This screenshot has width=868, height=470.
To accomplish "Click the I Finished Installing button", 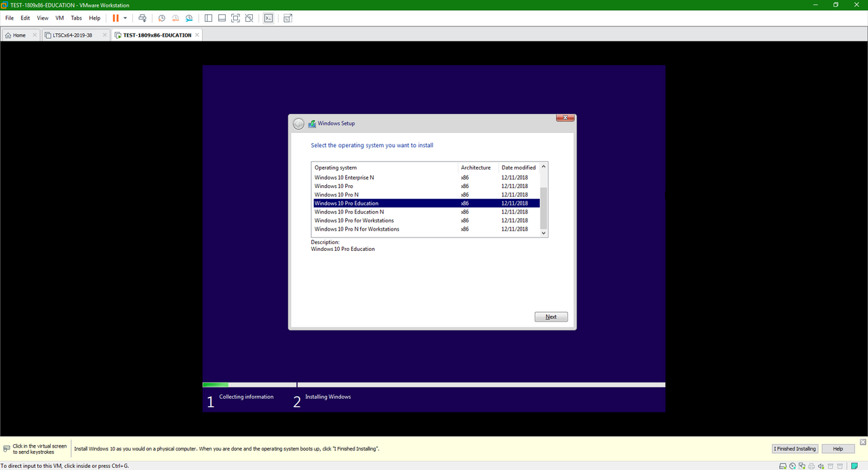I will click(796, 449).
